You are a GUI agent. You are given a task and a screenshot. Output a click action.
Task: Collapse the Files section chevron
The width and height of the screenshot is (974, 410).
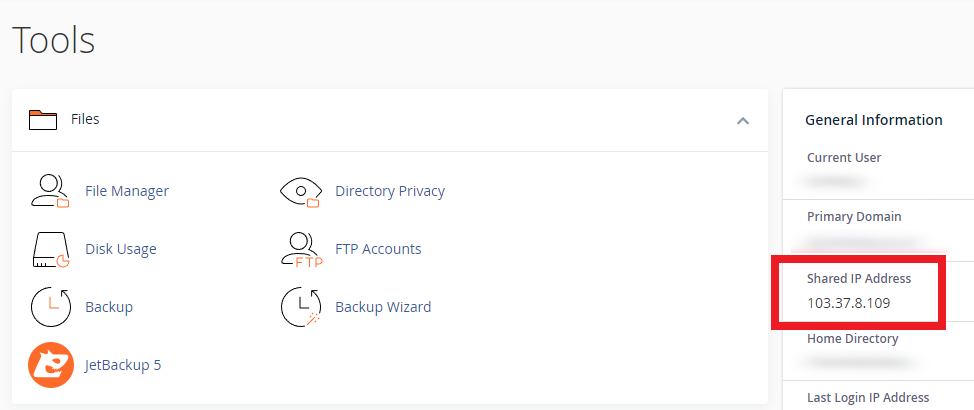pos(742,120)
